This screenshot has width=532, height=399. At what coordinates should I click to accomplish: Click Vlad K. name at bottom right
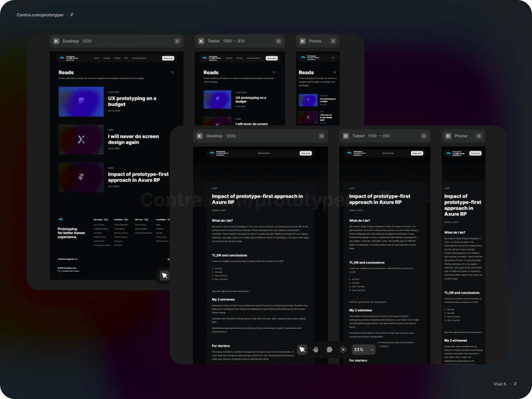(x=500, y=384)
